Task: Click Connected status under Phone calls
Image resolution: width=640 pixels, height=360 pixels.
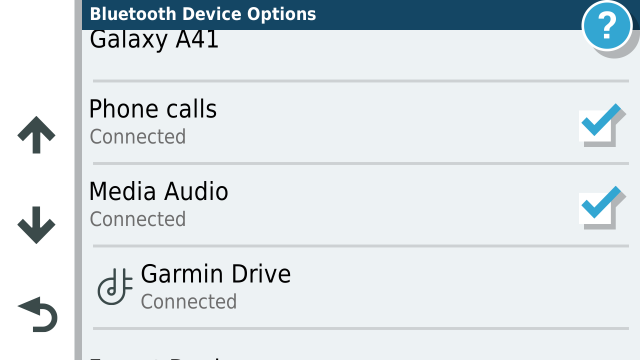Action: click(x=138, y=137)
